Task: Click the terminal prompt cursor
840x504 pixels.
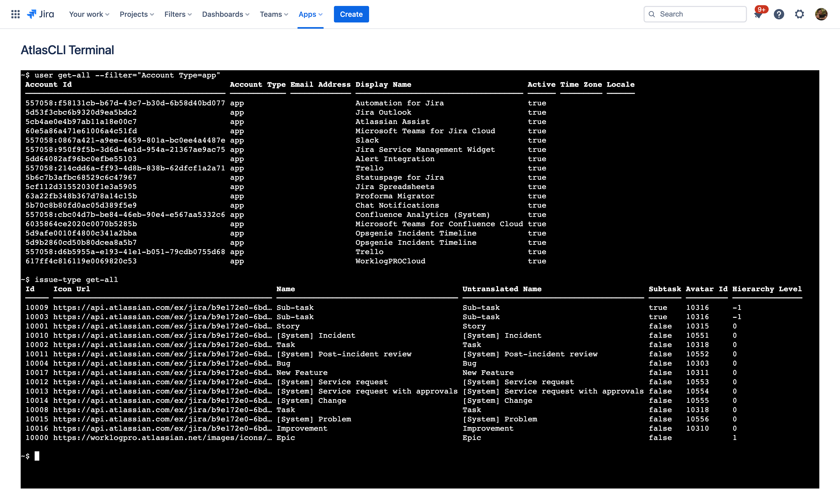Action: coord(37,456)
